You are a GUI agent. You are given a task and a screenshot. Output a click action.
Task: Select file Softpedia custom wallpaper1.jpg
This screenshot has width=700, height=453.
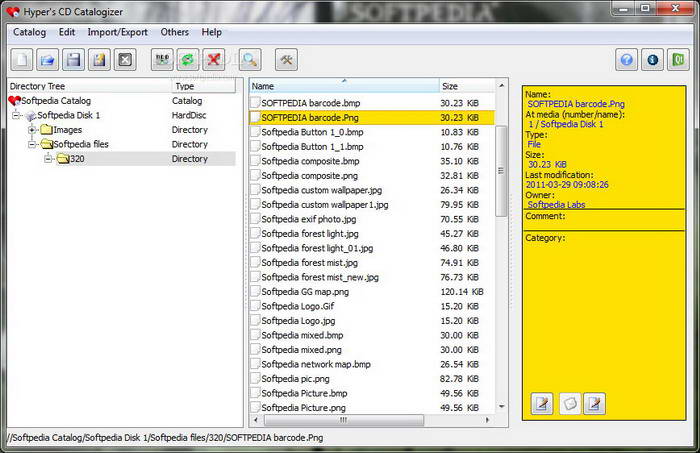(325, 204)
